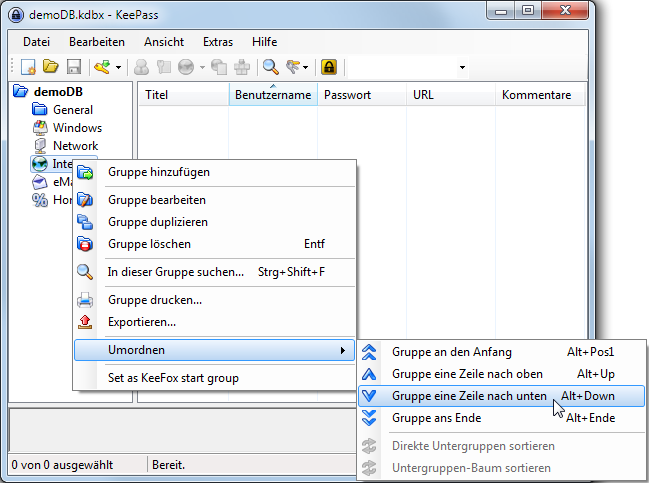
Task: Click the Open database folder icon
Action: [x=51, y=68]
